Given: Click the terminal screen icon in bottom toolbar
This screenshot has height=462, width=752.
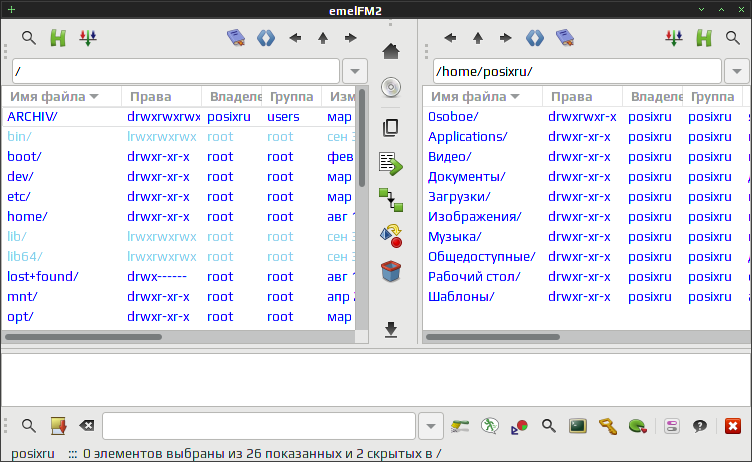Looking at the screenshot, I should [578, 426].
